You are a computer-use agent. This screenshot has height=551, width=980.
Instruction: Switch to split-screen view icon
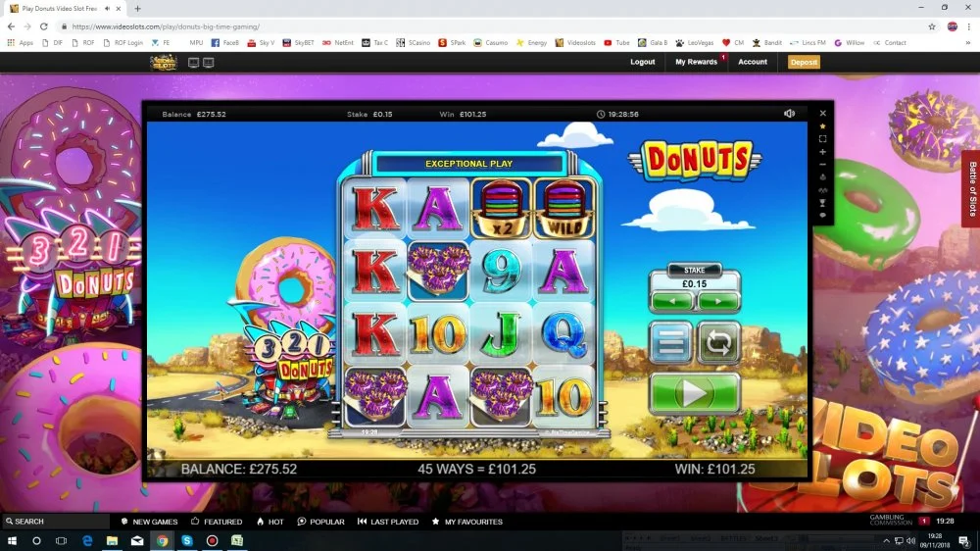[x=209, y=63]
